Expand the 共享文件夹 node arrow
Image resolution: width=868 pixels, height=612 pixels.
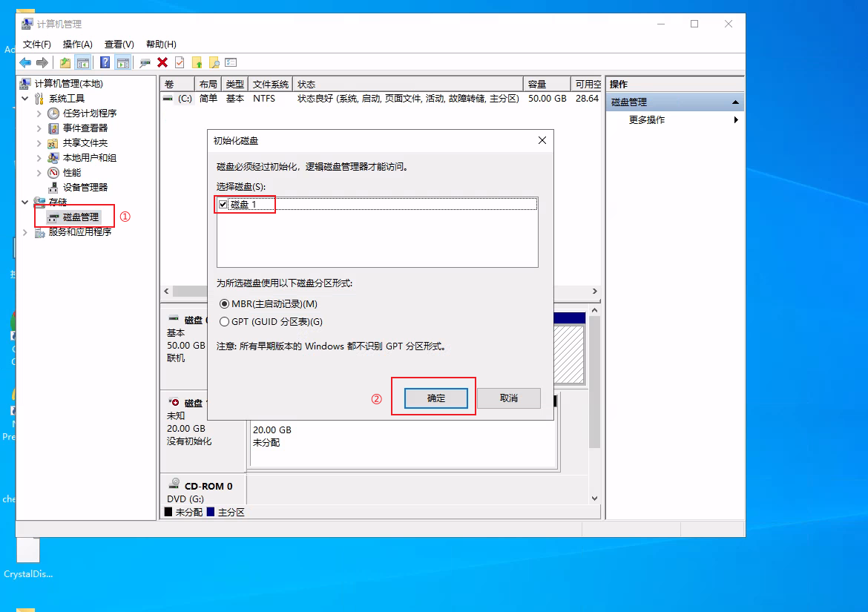(39, 143)
